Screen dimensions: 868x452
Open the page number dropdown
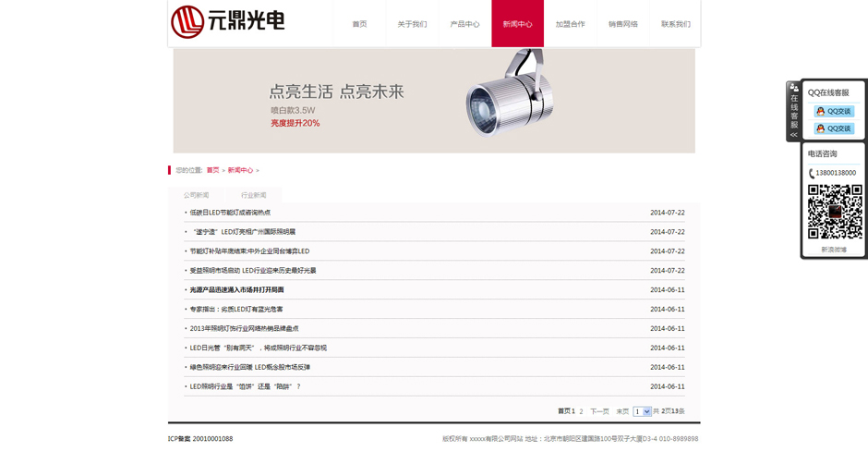pyautogui.click(x=642, y=411)
